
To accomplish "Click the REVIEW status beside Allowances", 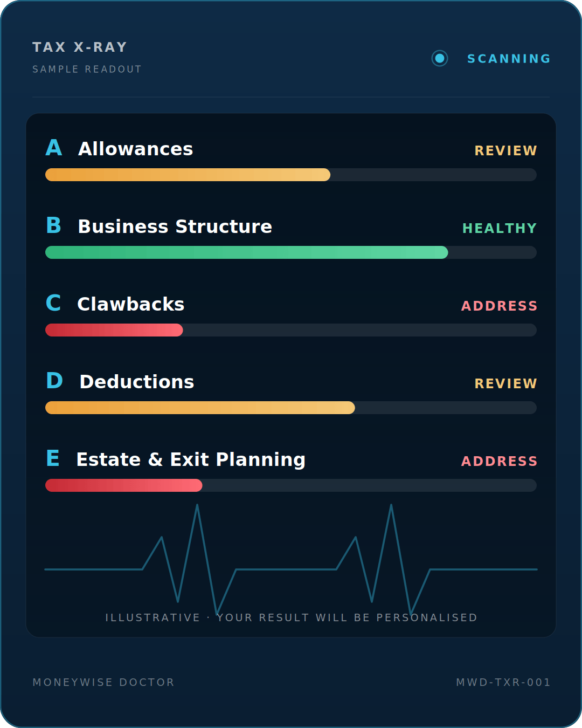I will click(505, 150).
